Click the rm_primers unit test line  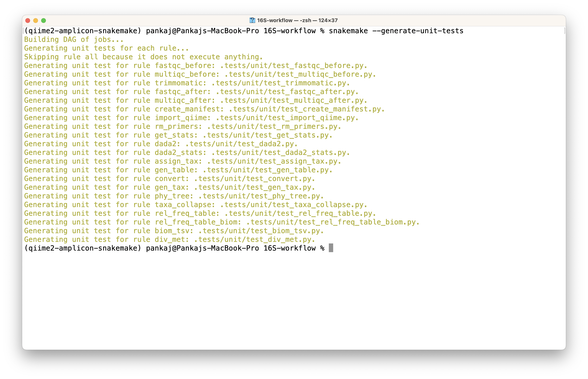183,126
